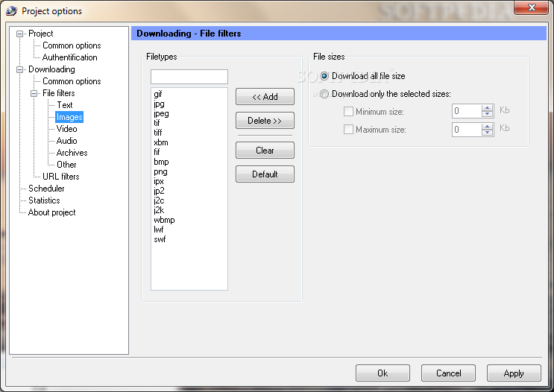554x392 pixels.
Task: Open the Scheduler page
Action: pos(46,189)
